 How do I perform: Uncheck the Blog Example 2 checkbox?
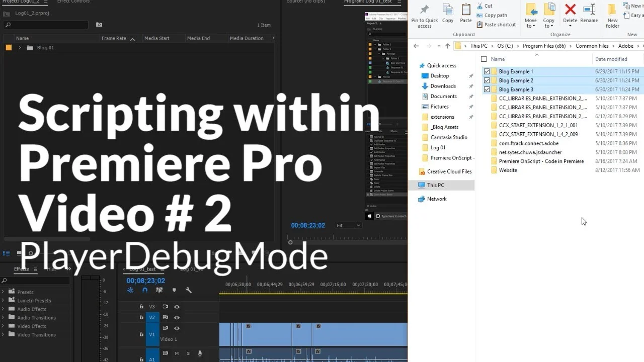(487, 80)
